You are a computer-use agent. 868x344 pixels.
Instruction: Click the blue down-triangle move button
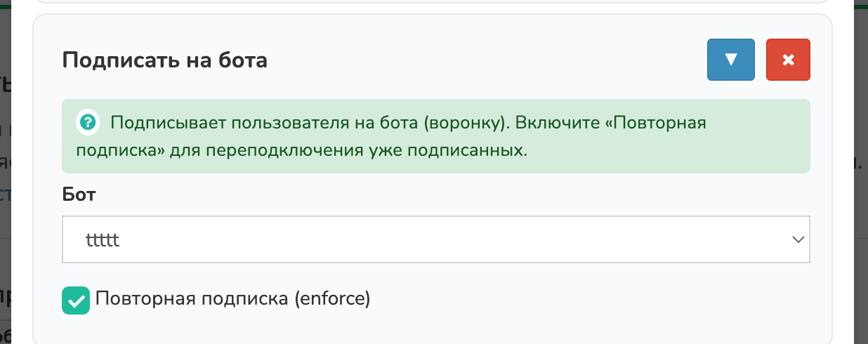[730, 60]
